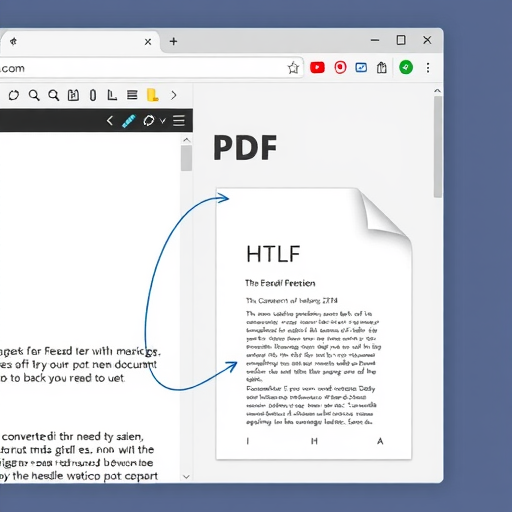Click the stacked lines list icon
The image size is (512, 512).
point(132,95)
